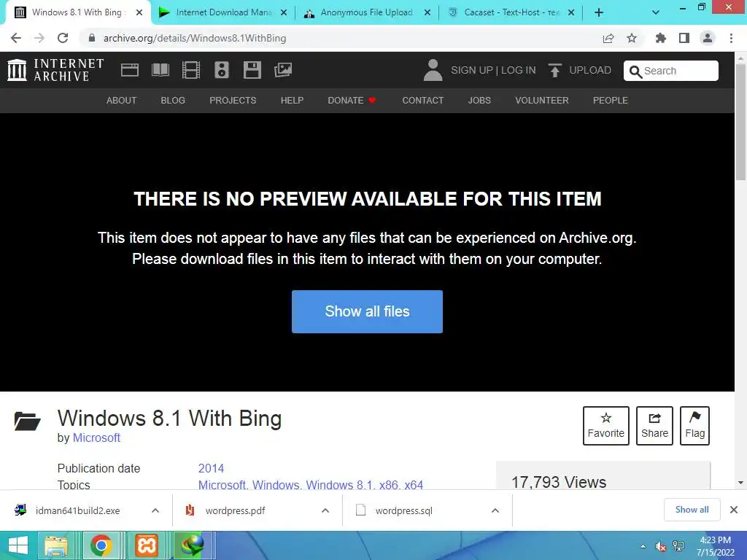This screenshot has height=560, width=747.
Task: Switch to the Cacaset Text-Host tab
Action: (510, 13)
